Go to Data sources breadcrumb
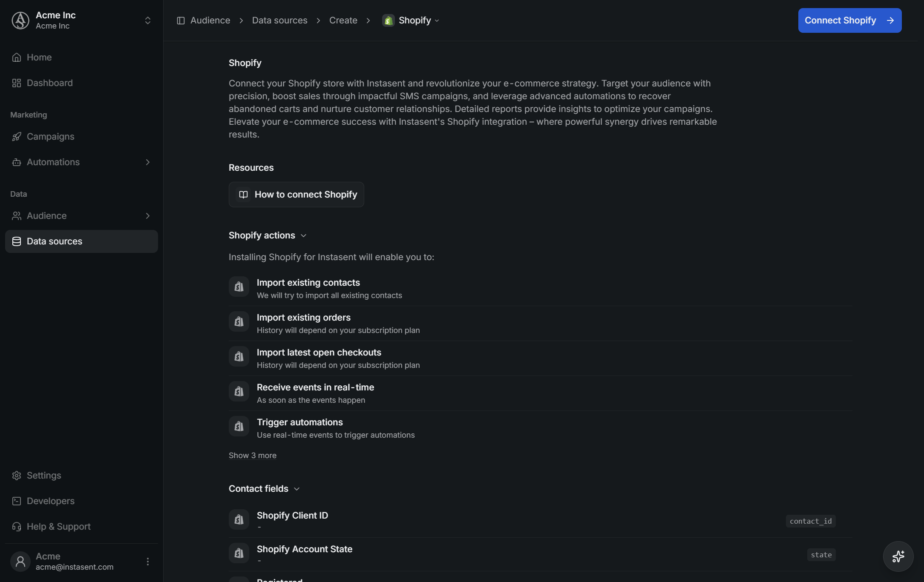The width and height of the screenshot is (924, 582). point(279,20)
